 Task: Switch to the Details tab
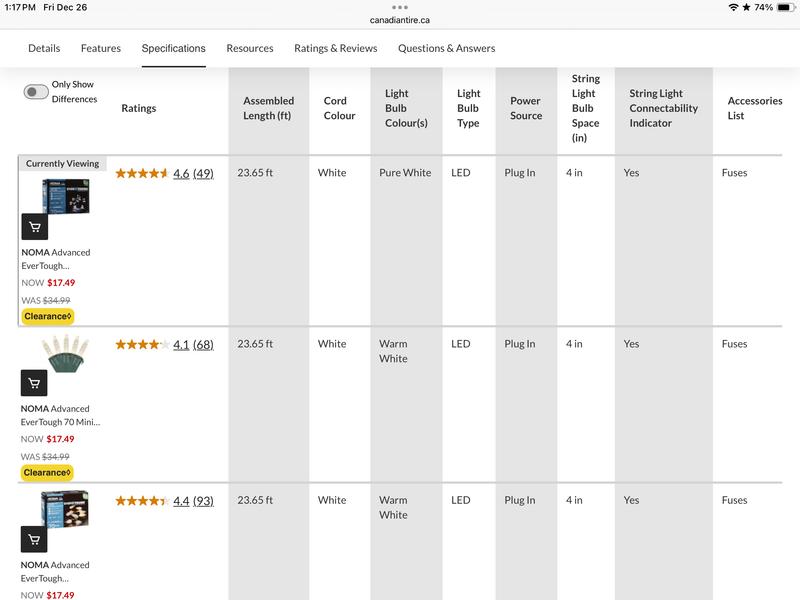coord(44,48)
